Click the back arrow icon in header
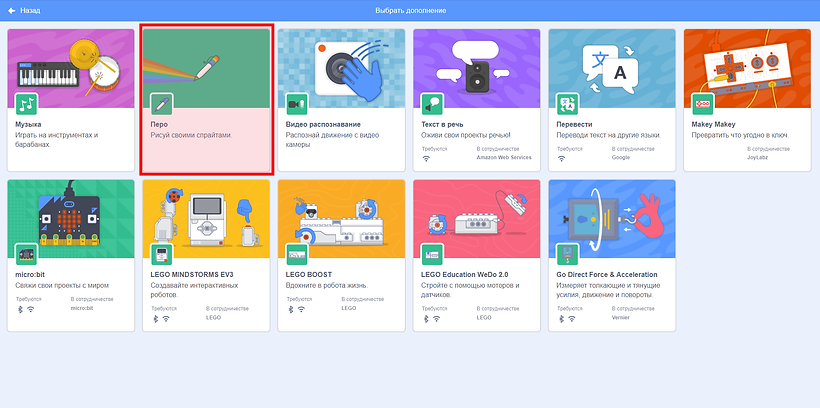 point(12,10)
